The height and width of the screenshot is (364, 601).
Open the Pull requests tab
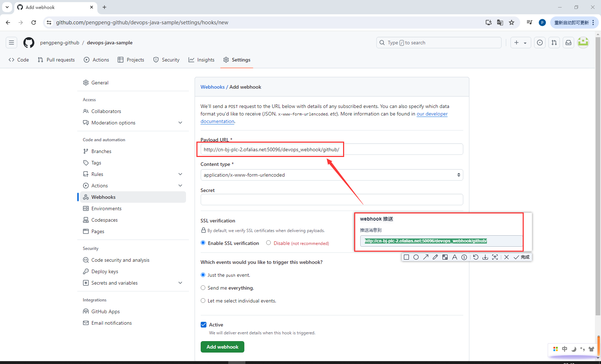[56, 60]
